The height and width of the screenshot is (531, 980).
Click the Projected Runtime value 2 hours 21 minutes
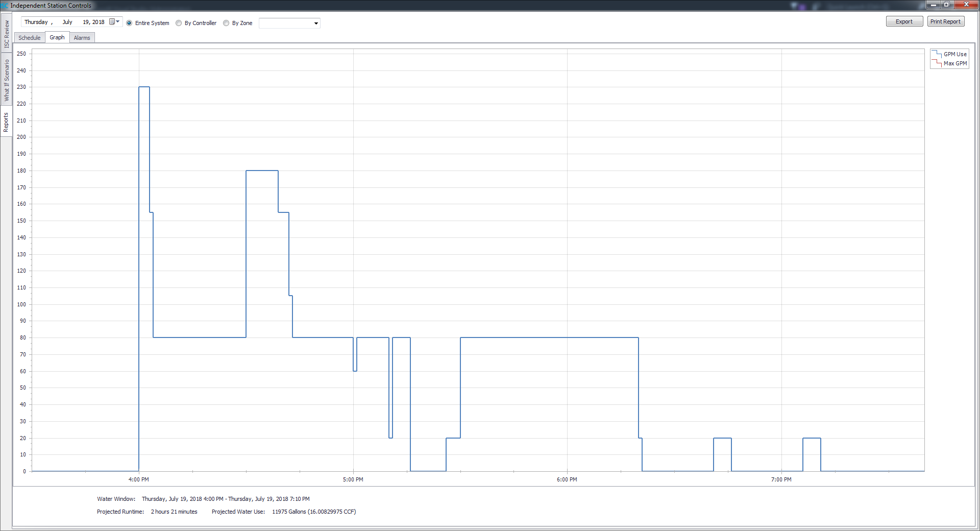tap(174, 512)
